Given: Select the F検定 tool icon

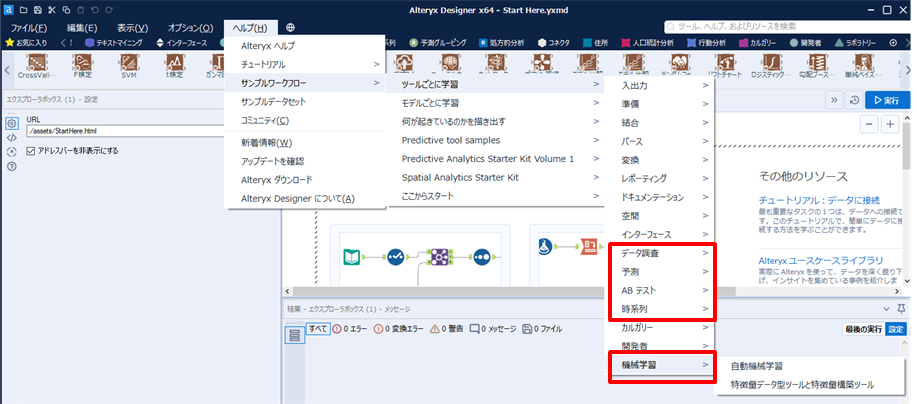Looking at the screenshot, I should coord(84,62).
